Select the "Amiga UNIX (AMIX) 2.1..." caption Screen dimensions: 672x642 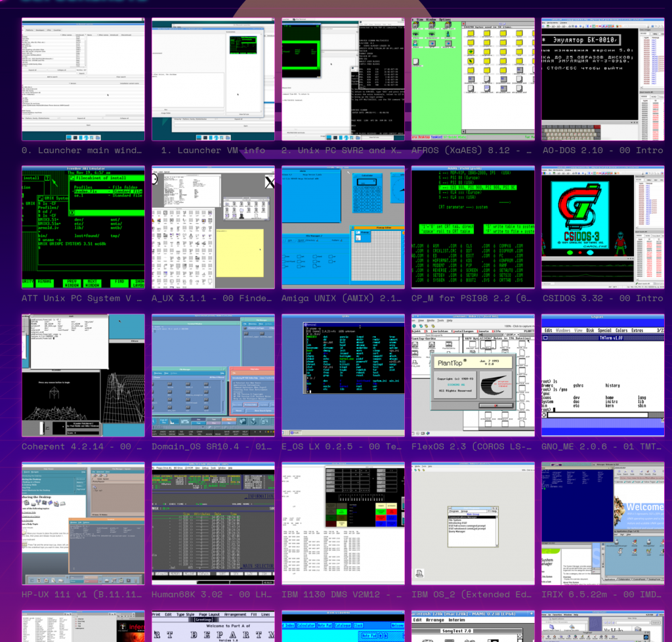tap(341, 298)
